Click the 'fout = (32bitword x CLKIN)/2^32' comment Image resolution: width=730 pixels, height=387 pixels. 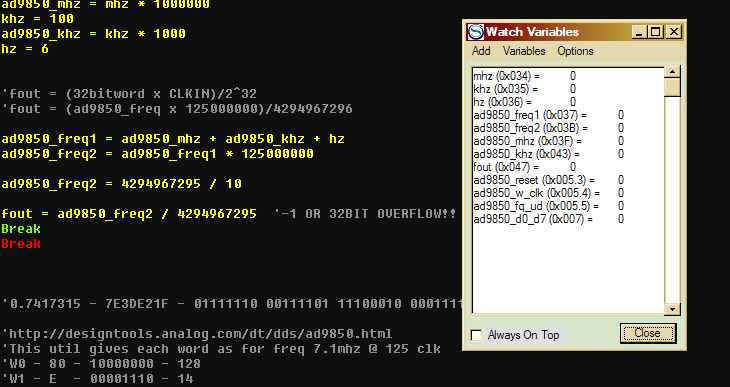(129, 94)
